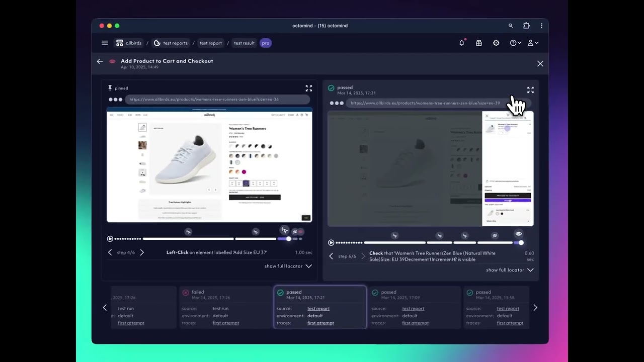Open test report link in 17:21 passed card
The image size is (644, 362).
point(318,309)
